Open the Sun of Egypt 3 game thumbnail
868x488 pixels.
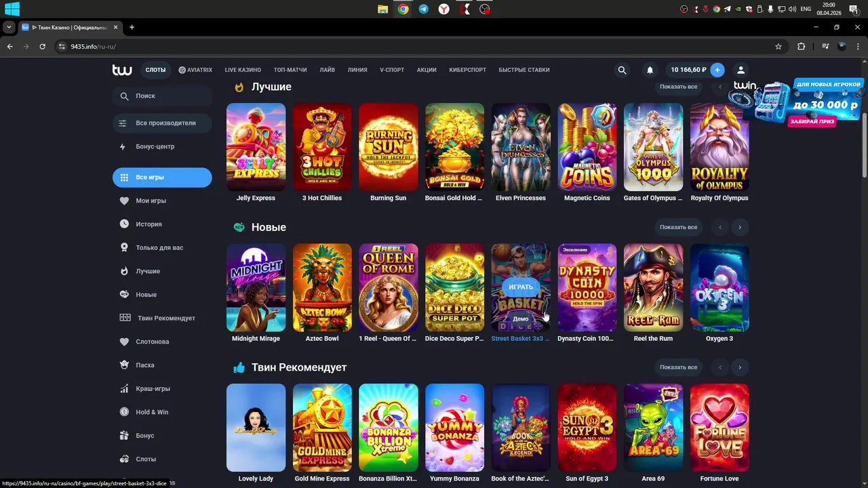587,428
